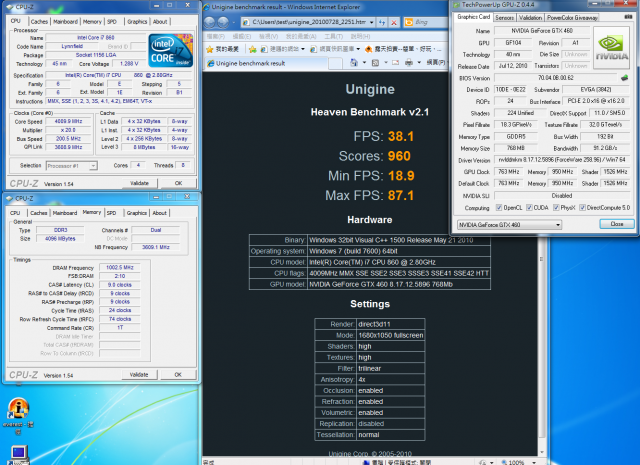Image resolution: width=640 pixels, height=465 pixels.
Task: Click Add to Favorites Bar star-arrow icon
Action: tap(253, 49)
